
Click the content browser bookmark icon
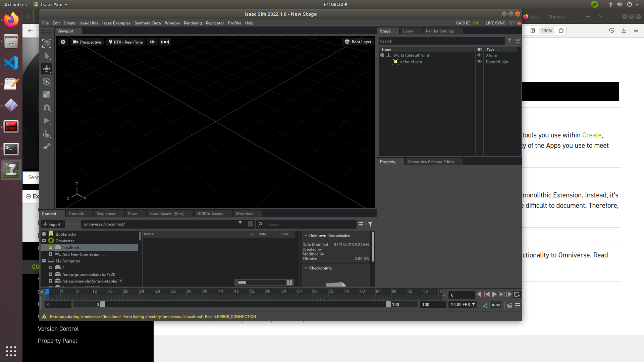coord(250,224)
